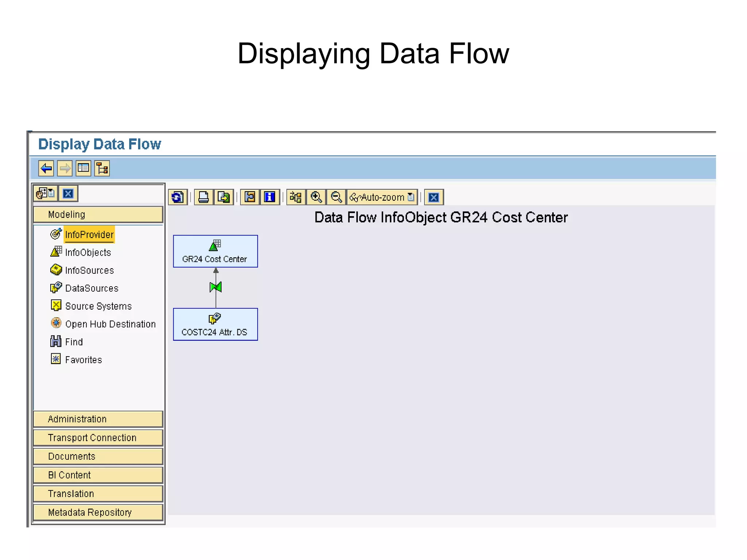747x560 pixels.
Task: Click the InfoObject icon in GR24 node
Action: tap(215, 245)
